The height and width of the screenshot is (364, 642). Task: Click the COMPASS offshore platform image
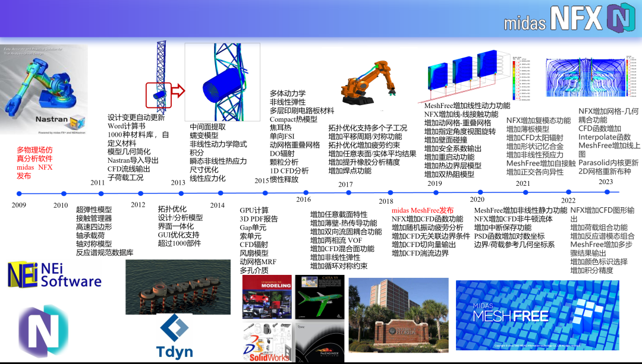178,287
